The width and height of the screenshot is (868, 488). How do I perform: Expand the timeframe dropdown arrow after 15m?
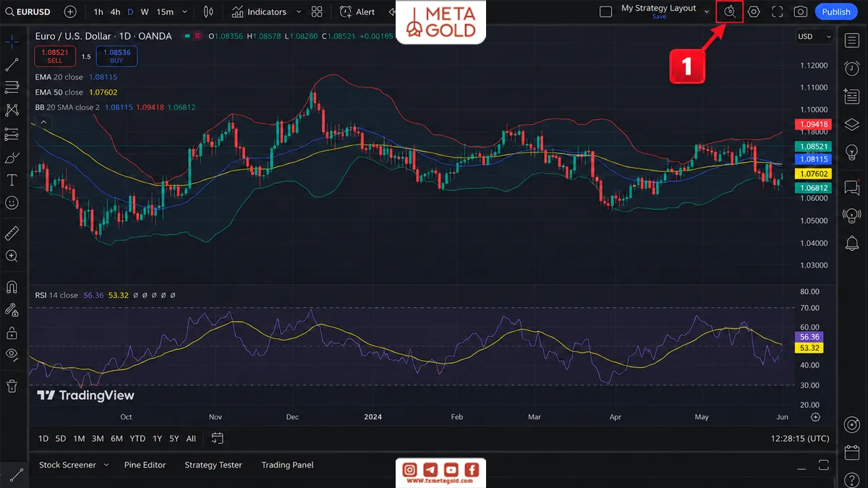pyautogui.click(x=185, y=12)
